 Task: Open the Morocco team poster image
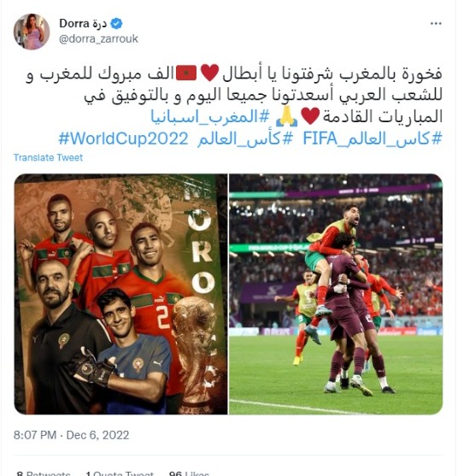(x=120, y=294)
